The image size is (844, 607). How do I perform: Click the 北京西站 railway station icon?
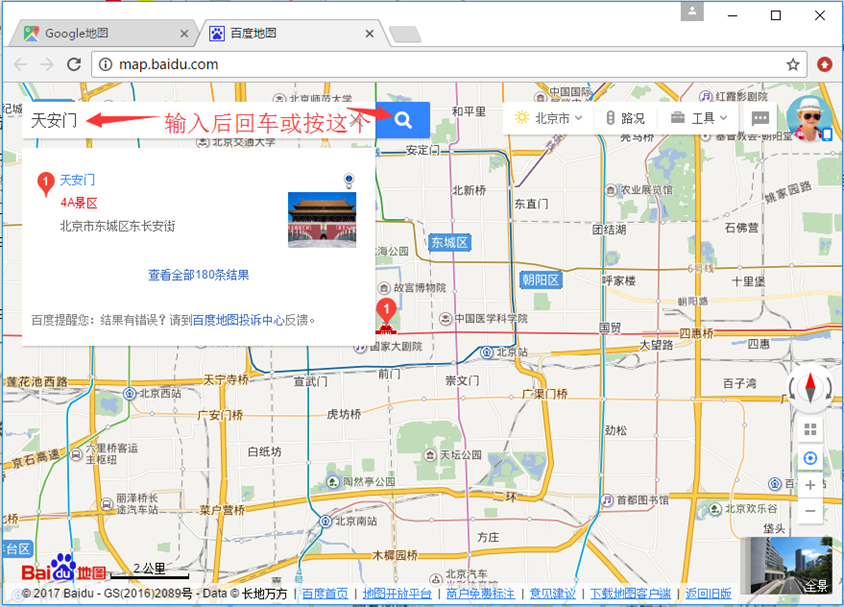pyautogui.click(x=130, y=393)
